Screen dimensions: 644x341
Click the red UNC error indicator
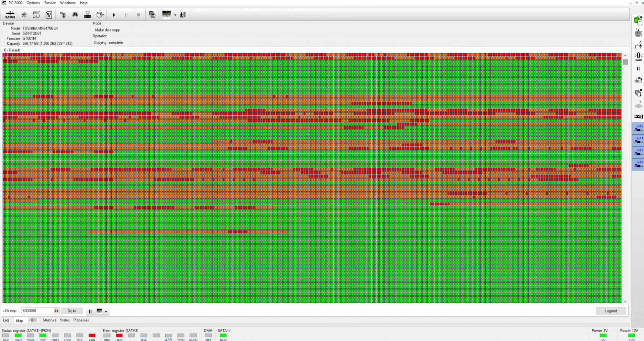click(x=119, y=335)
